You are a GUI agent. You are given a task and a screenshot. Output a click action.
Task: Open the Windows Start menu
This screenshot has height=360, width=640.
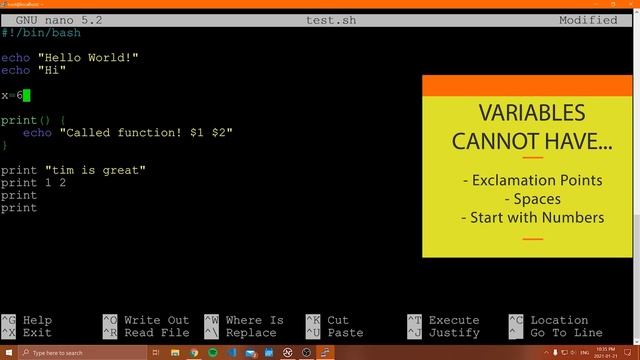click(9, 353)
